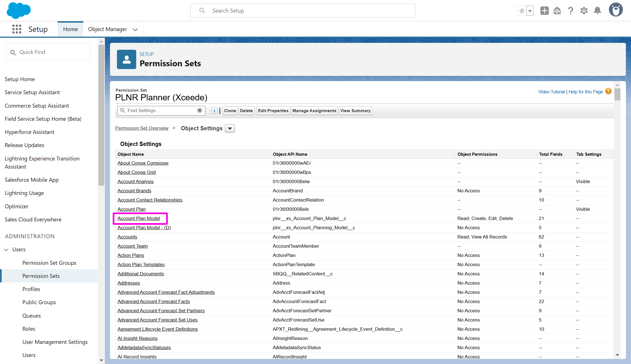The width and height of the screenshot is (631, 364).
Task: Select Profiles in the sidebar
Action: (31, 289)
